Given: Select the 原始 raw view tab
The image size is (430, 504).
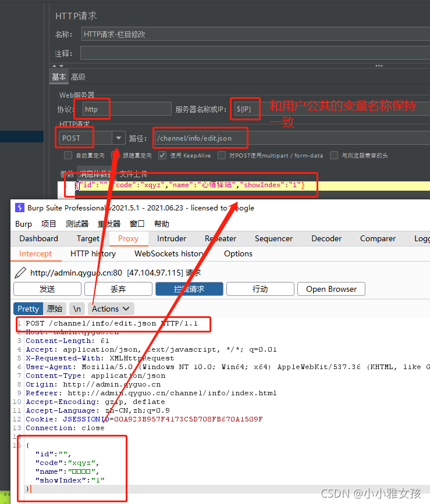Looking at the screenshot, I should pos(55,309).
